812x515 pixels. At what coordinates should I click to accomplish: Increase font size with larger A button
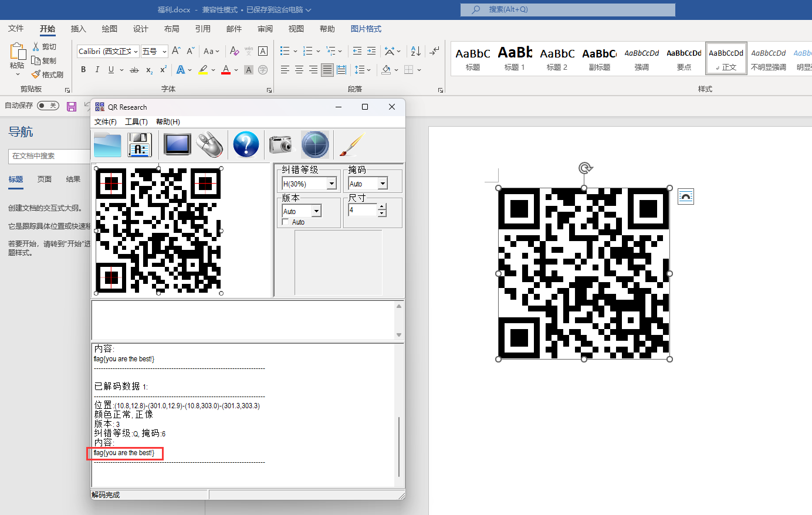coord(176,51)
